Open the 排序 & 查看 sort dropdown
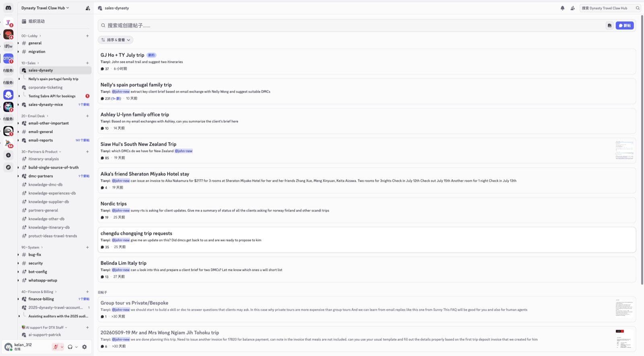 point(116,40)
